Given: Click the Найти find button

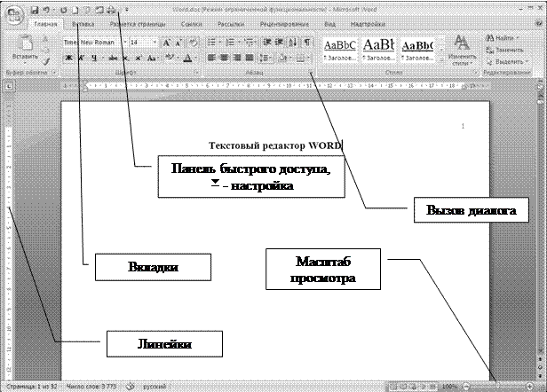Looking at the screenshot, I should click(503, 38).
